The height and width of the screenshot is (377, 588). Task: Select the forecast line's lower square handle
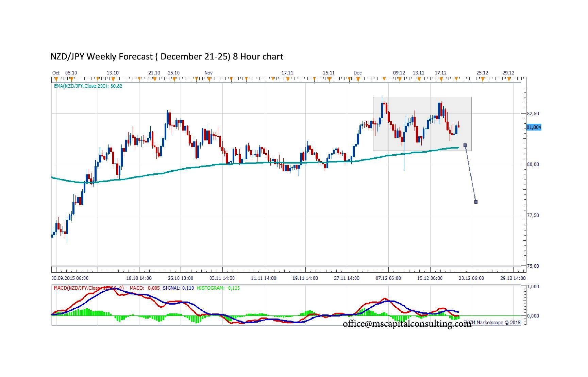[x=476, y=202]
